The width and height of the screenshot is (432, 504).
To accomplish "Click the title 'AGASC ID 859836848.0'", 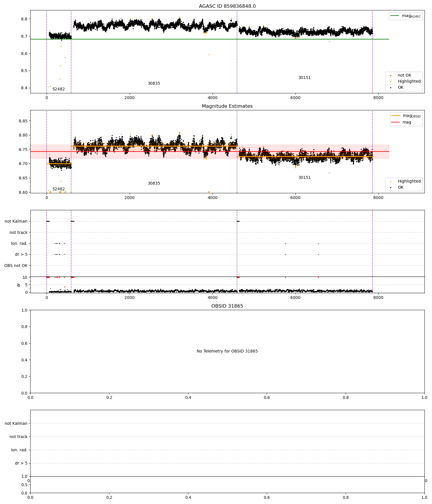I will [227, 6].
